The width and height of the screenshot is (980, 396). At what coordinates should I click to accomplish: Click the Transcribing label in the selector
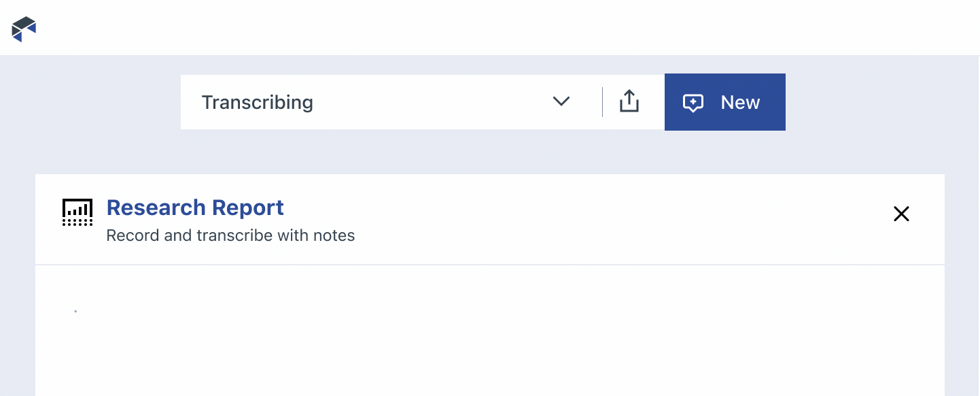click(x=258, y=102)
